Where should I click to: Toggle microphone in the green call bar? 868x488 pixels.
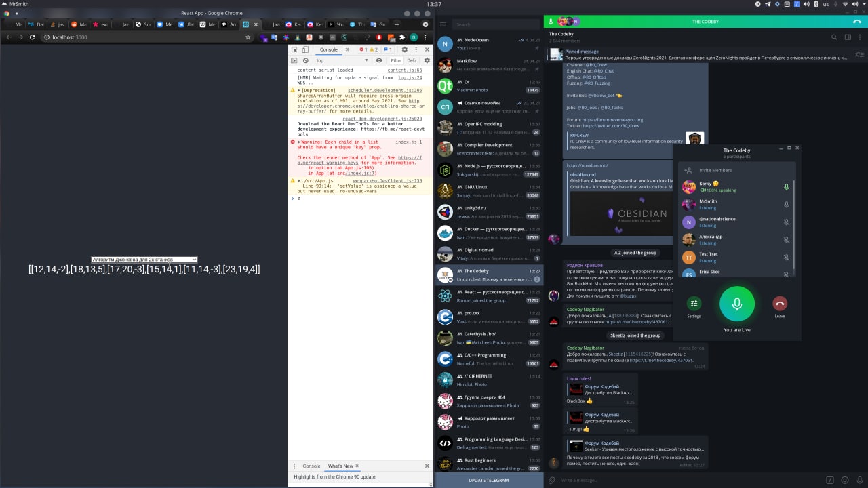click(x=551, y=22)
